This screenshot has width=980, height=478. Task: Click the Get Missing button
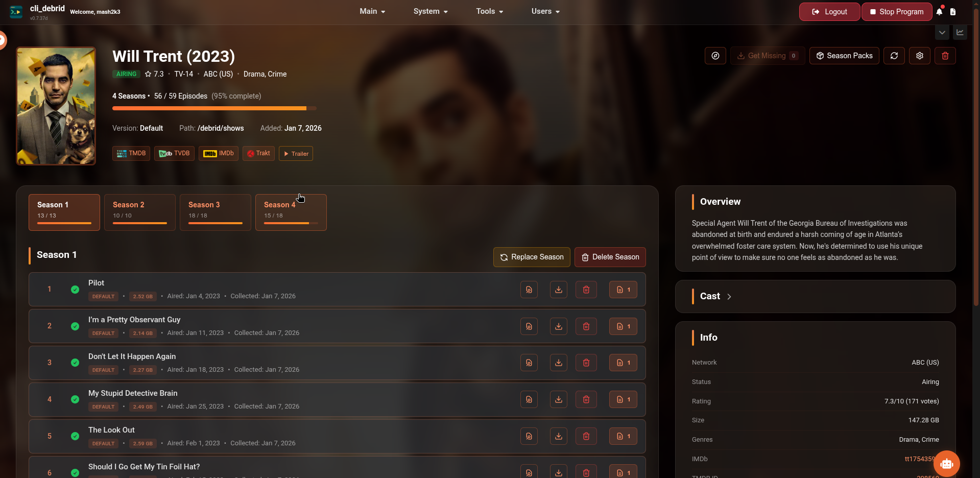768,56
